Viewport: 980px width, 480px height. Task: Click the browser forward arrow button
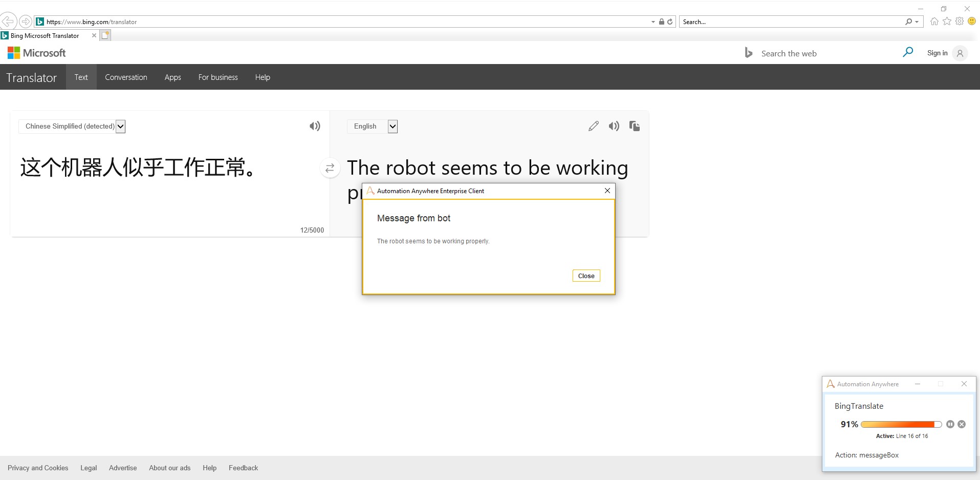25,22
